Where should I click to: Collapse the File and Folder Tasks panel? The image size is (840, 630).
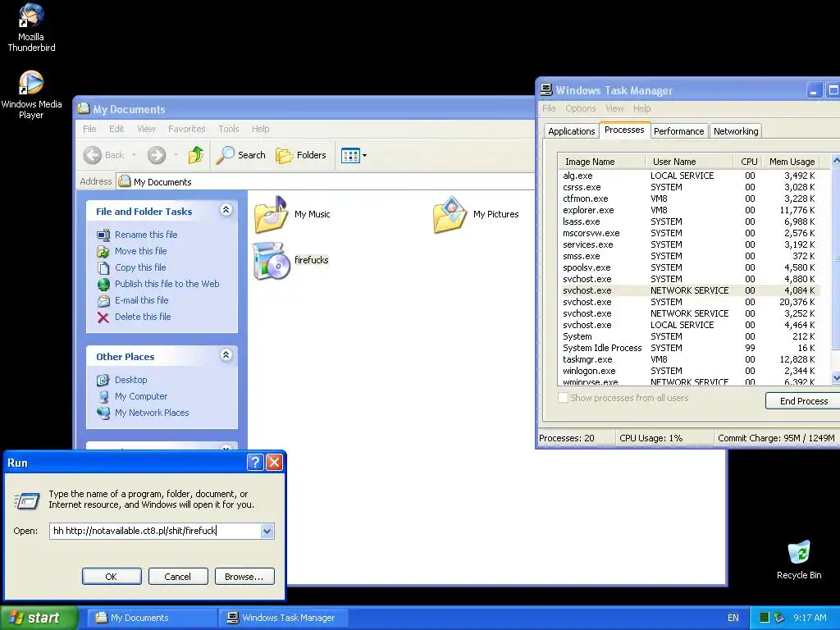pos(226,210)
